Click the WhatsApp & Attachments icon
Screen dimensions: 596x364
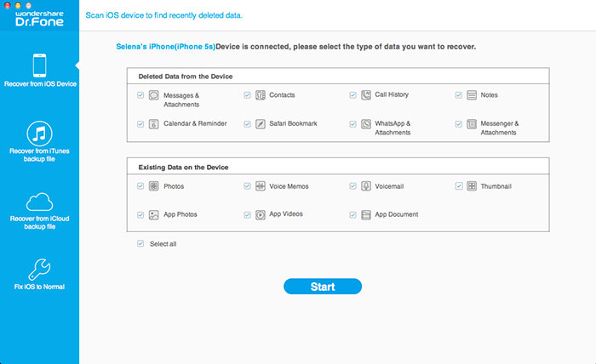point(366,124)
